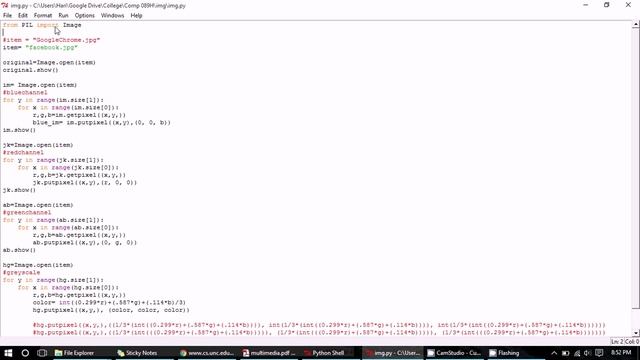
Task: Click the commented '#item = "GoogleChrome.jpg"' line
Action: coord(51,40)
